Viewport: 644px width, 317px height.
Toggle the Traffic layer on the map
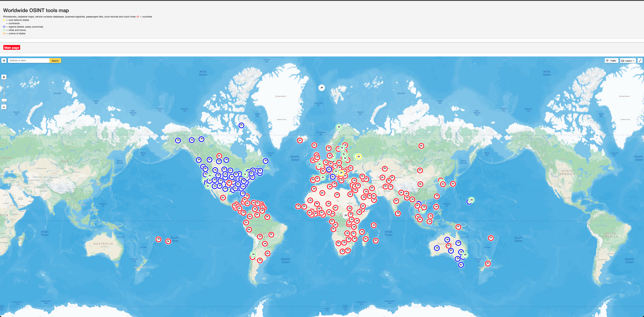tap(611, 61)
